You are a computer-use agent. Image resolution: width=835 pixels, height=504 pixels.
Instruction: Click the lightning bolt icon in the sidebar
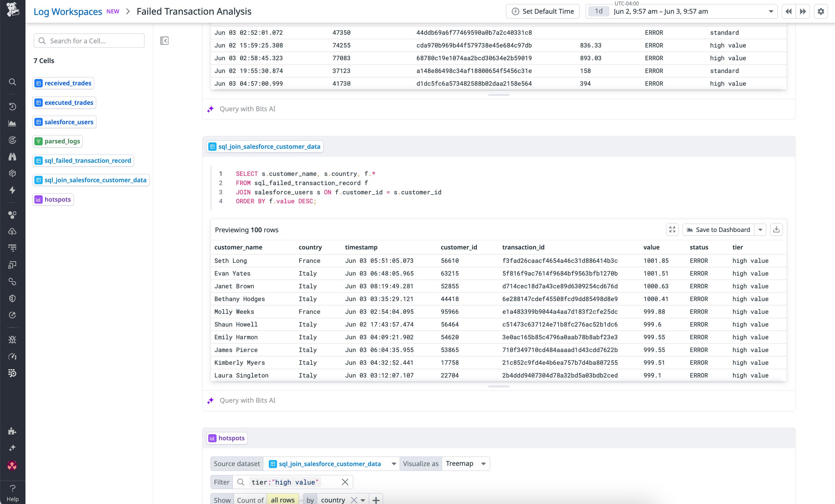pos(12,190)
